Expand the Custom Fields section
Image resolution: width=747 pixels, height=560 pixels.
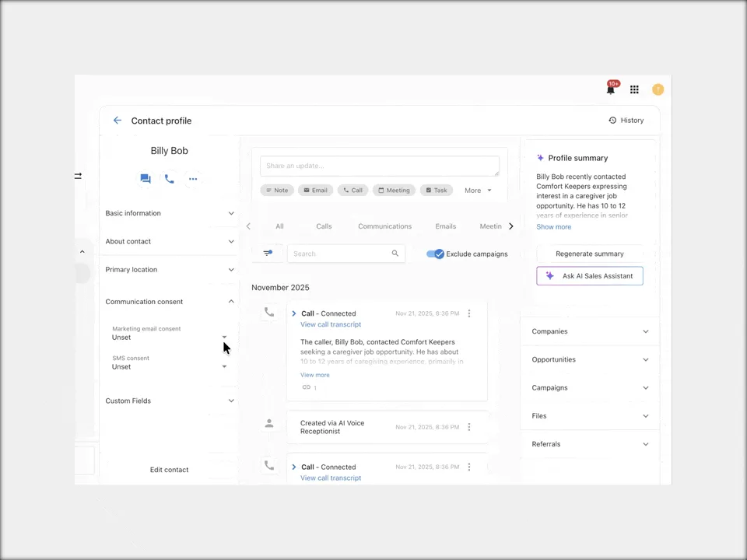(169, 401)
